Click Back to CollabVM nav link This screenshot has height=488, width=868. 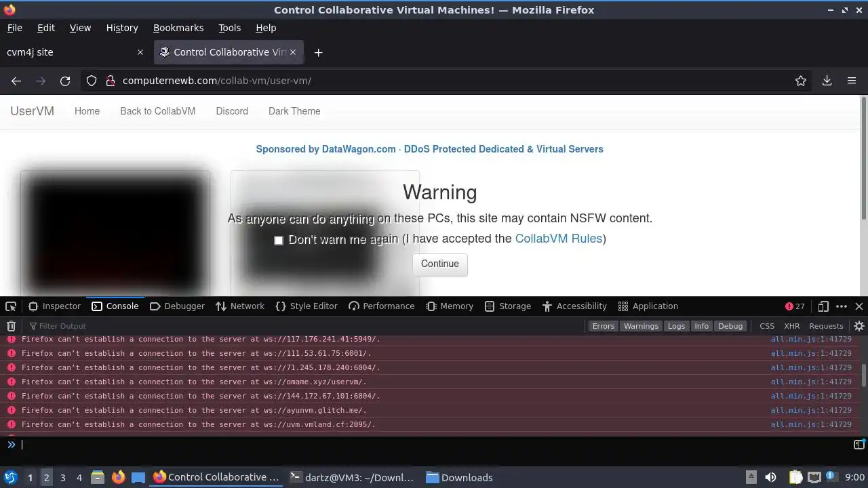tap(157, 111)
